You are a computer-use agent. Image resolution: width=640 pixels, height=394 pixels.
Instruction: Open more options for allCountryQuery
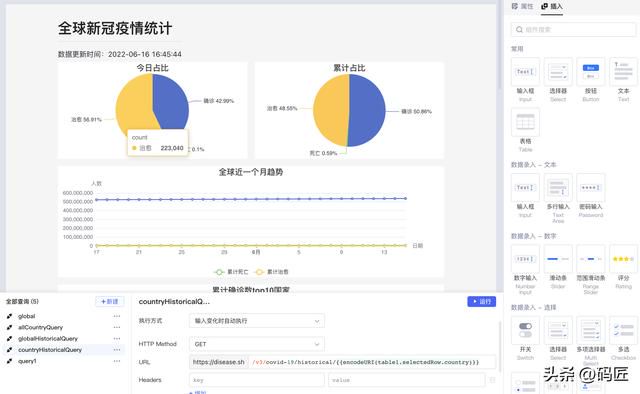click(117, 327)
